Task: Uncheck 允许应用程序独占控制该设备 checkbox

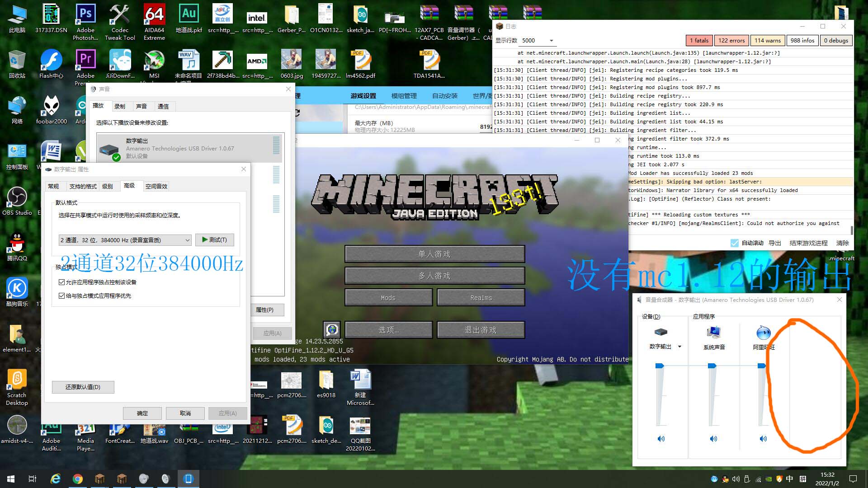Action: pyautogui.click(x=62, y=282)
